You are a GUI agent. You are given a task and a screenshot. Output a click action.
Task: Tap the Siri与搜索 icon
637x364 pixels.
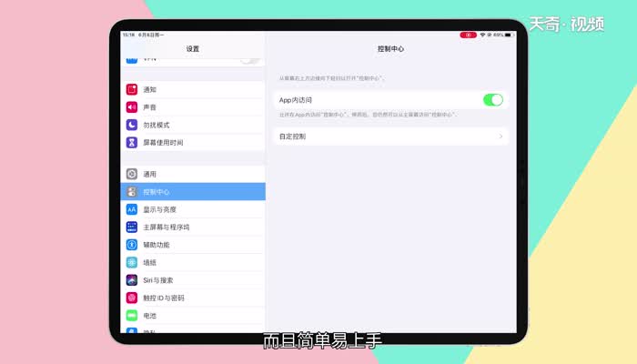click(132, 280)
